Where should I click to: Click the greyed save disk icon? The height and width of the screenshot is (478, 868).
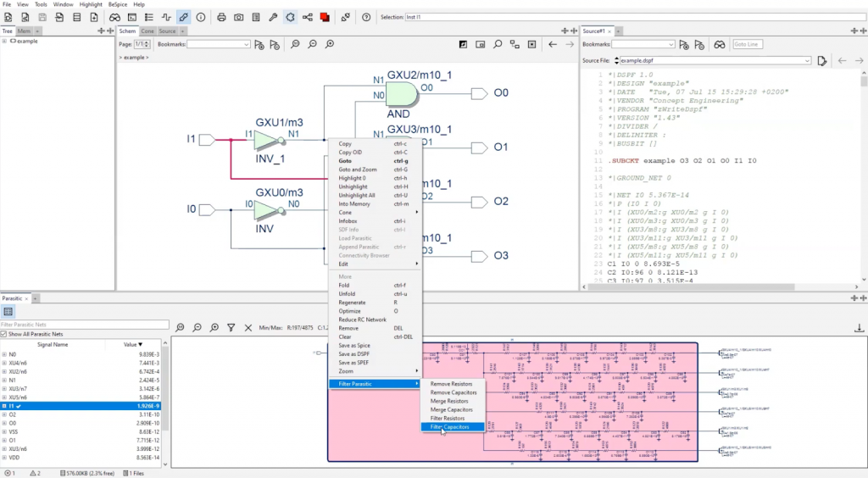(x=42, y=17)
